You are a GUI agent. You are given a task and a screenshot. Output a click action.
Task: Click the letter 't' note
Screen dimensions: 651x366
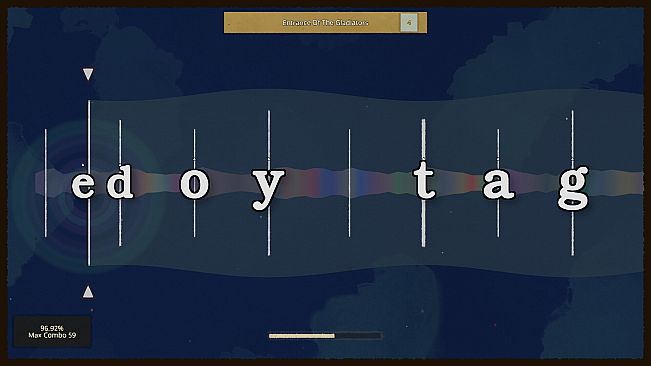[x=424, y=180]
